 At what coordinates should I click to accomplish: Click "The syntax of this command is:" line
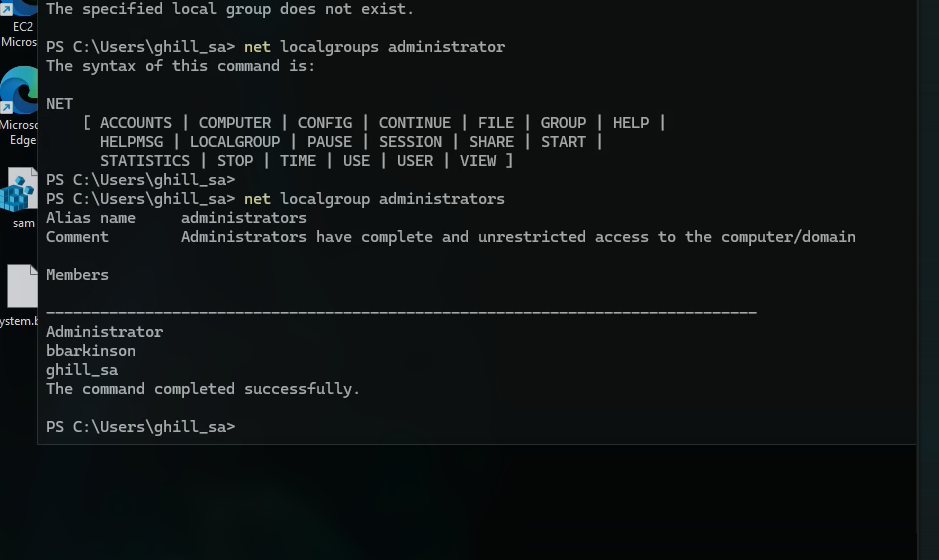click(180, 66)
